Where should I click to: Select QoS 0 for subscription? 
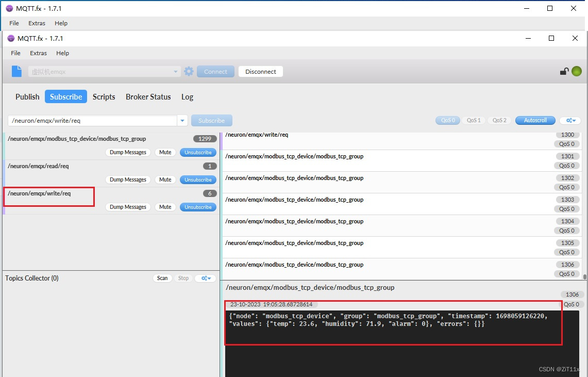tap(448, 120)
